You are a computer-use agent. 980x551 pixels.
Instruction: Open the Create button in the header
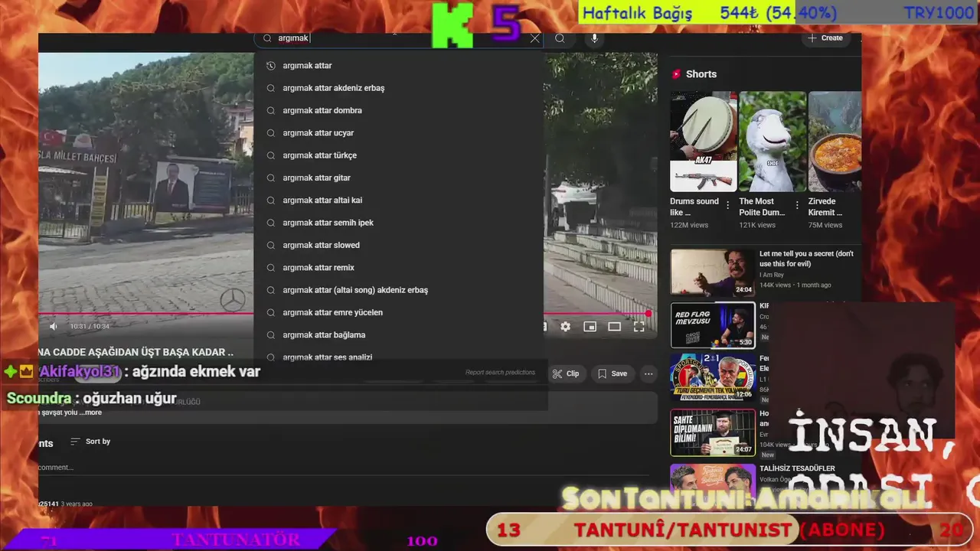click(x=825, y=38)
